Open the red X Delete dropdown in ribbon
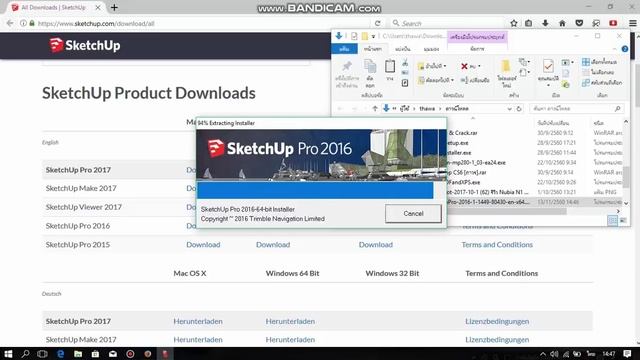640x360 pixels. 470,66
